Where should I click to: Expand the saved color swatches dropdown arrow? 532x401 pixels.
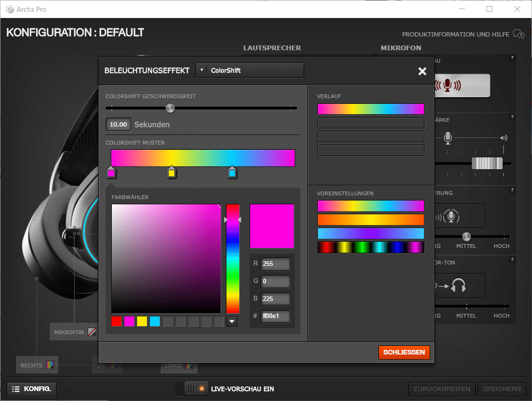[x=232, y=322]
